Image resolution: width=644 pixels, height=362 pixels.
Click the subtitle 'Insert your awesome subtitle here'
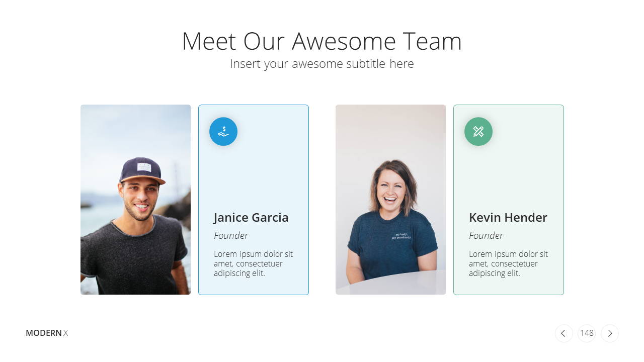(x=322, y=64)
